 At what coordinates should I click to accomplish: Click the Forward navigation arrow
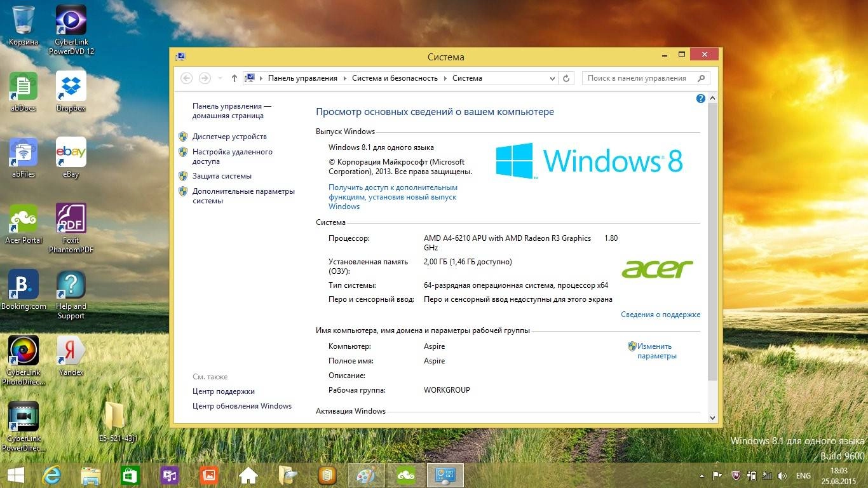point(205,78)
